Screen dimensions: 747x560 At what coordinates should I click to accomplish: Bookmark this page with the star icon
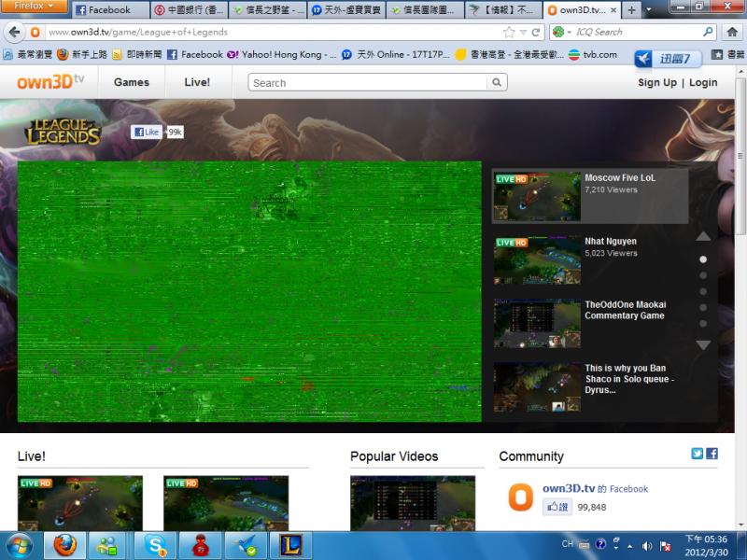click(509, 32)
